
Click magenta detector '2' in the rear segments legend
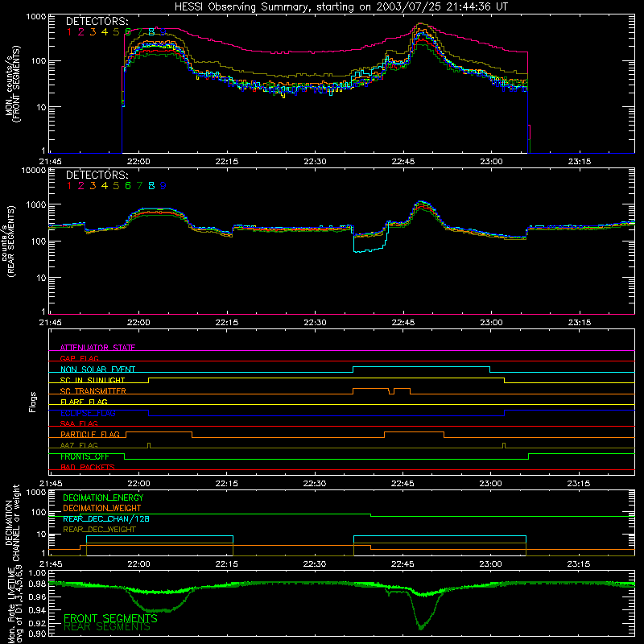81,186
